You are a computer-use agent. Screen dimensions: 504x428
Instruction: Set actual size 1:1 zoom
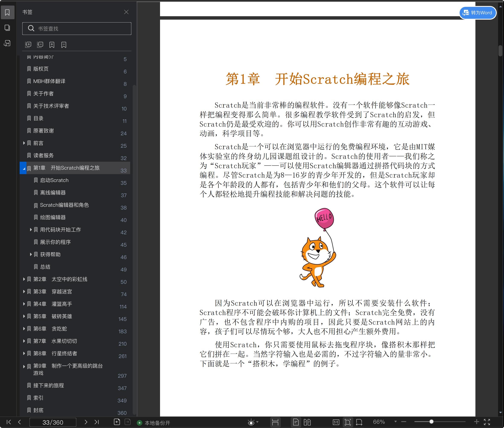[336, 422]
